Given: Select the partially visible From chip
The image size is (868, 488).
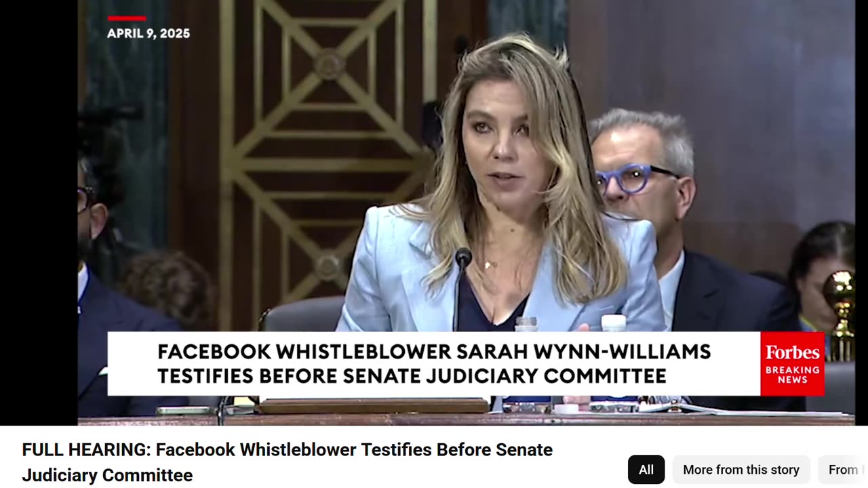Looking at the screenshot, I should point(843,470).
